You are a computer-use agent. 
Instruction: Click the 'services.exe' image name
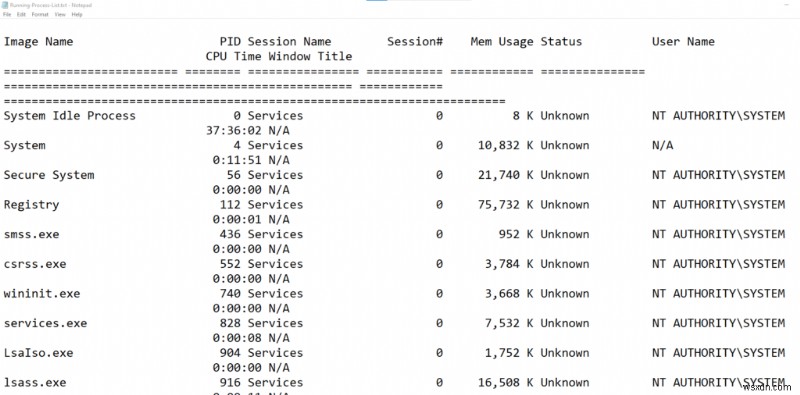pos(45,323)
